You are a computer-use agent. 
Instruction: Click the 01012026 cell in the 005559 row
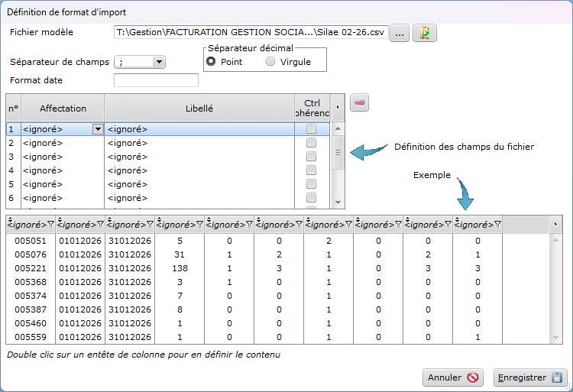(80, 337)
